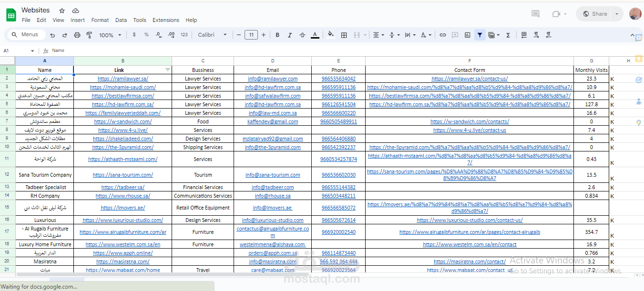Open filter views dropdown

(494, 35)
